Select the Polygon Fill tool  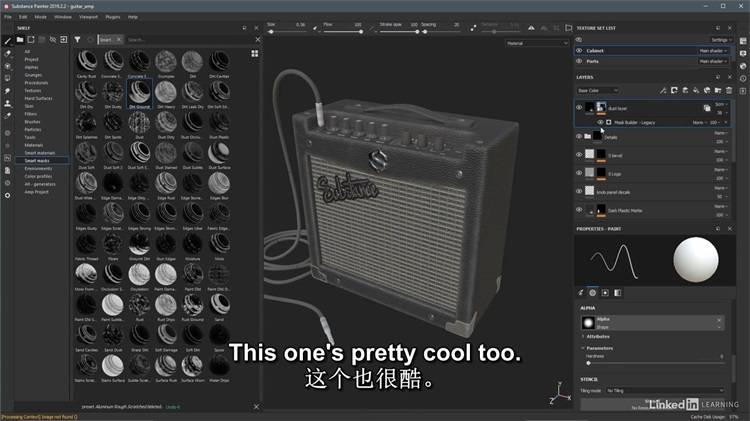(7, 78)
